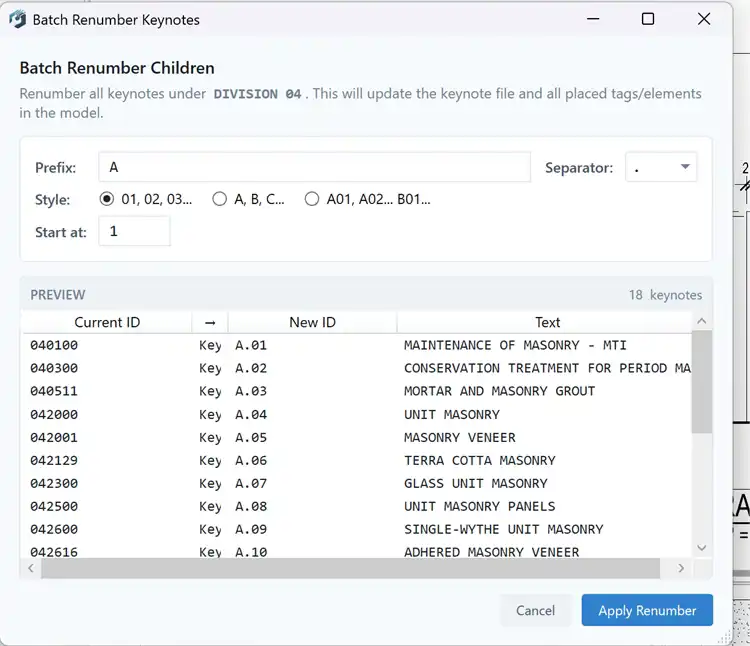Image resolution: width=750 pixels, height=646 pixels.
Task: Click the preview scroll up arrow
Action: pyautogui.click(x=702, y=321)
